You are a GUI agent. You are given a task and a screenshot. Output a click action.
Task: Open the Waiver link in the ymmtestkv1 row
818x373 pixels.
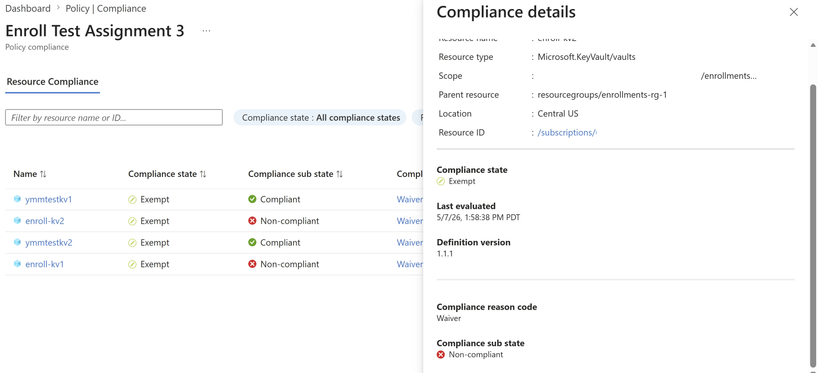coord(410,199)
